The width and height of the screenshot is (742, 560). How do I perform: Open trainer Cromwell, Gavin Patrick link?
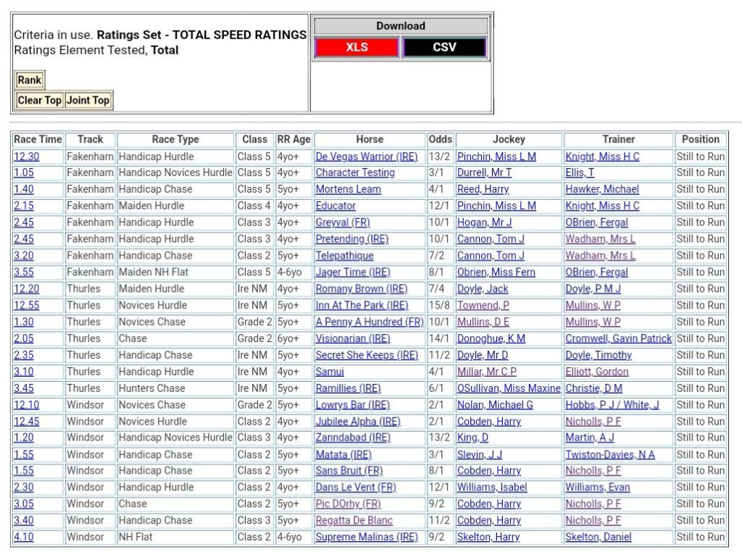click(618, 339)
